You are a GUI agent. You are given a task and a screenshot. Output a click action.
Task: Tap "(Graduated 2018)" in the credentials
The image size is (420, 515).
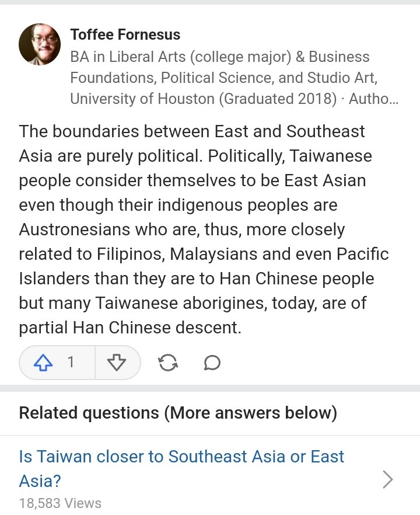pyautogui.click(x=279, y=99)
